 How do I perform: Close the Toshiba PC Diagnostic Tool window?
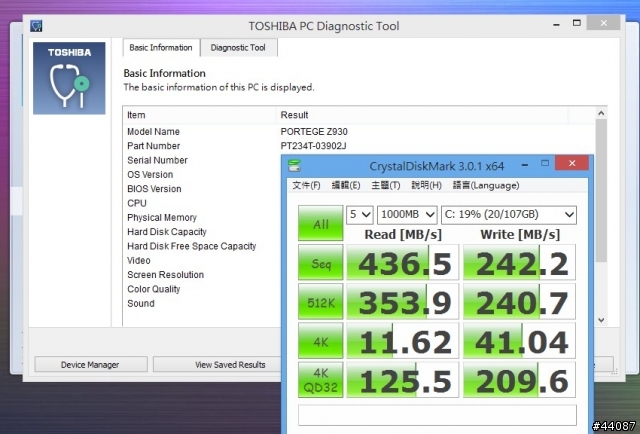[x=603, y=23]
